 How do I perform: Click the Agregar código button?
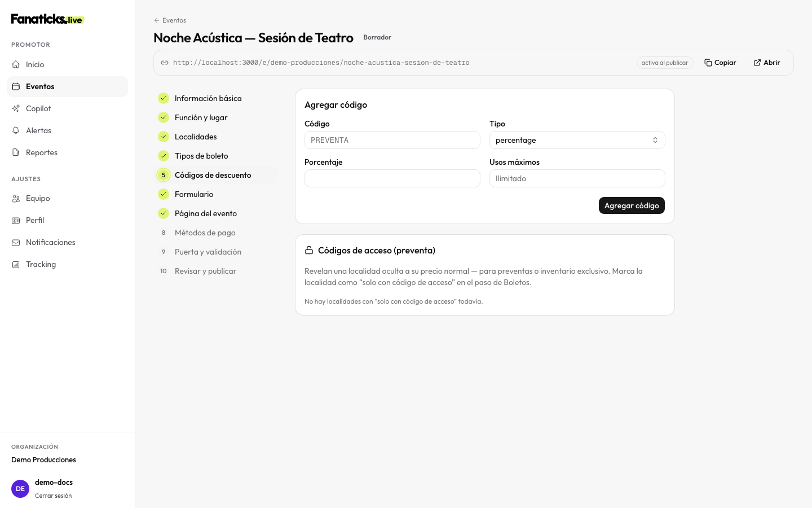632,205
